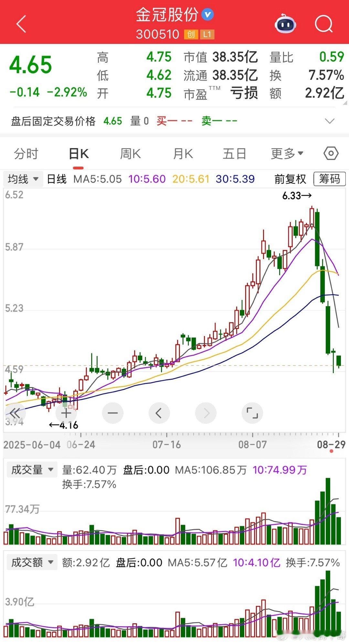
Task: Tap the 换 turnover rate 7.57% in header
Action: pos(326,75)
